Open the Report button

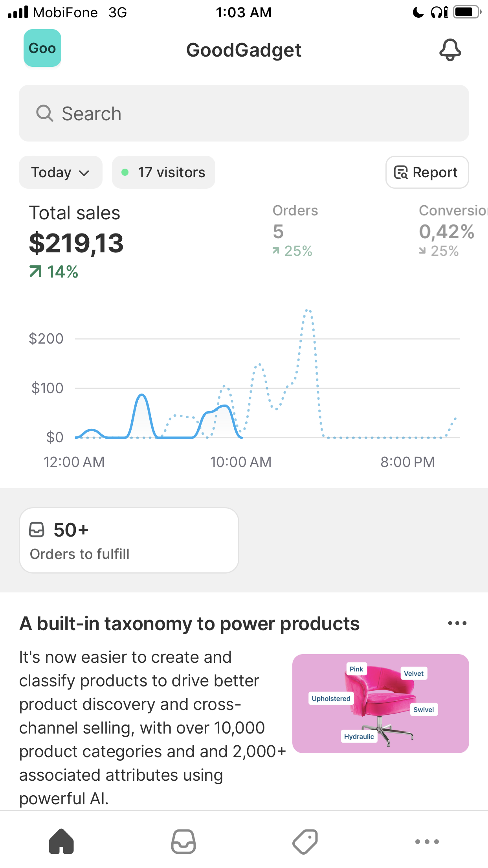pyautogui.click(x=427, y=172)
